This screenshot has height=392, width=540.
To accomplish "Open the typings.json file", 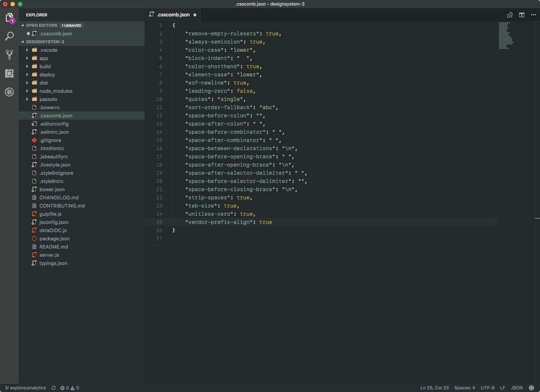I will (82, 263).
